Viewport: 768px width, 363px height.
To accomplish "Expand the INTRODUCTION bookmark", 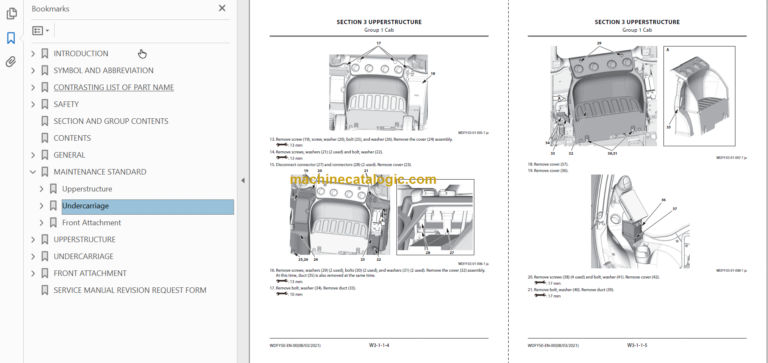I will [33, 54].
